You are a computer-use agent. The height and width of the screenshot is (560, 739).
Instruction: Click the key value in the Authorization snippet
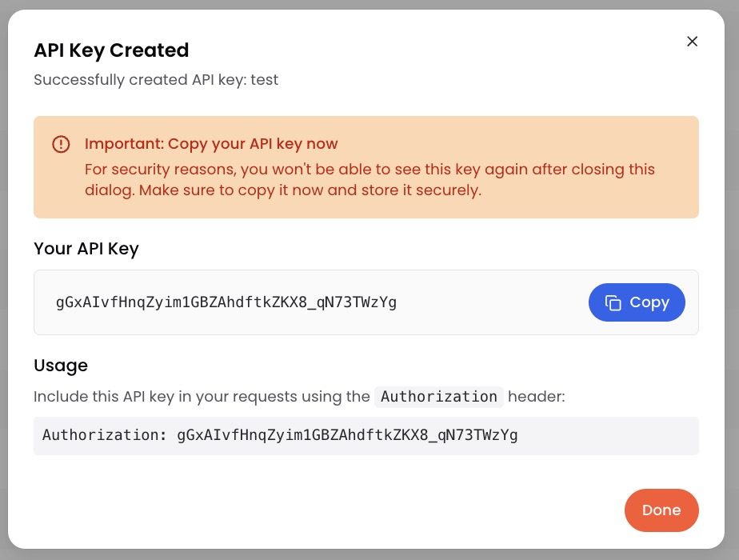pyautogui.click(x=347, y=434)
